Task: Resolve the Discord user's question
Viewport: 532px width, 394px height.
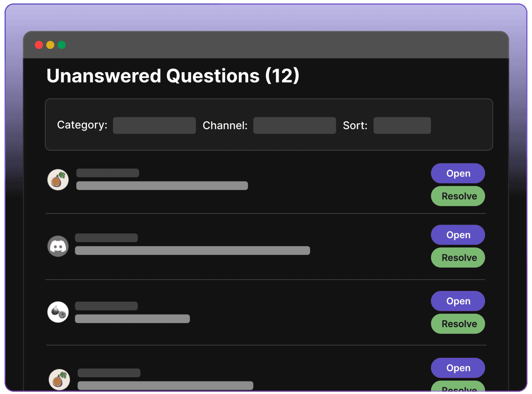Action: click(x=458, y=257)
